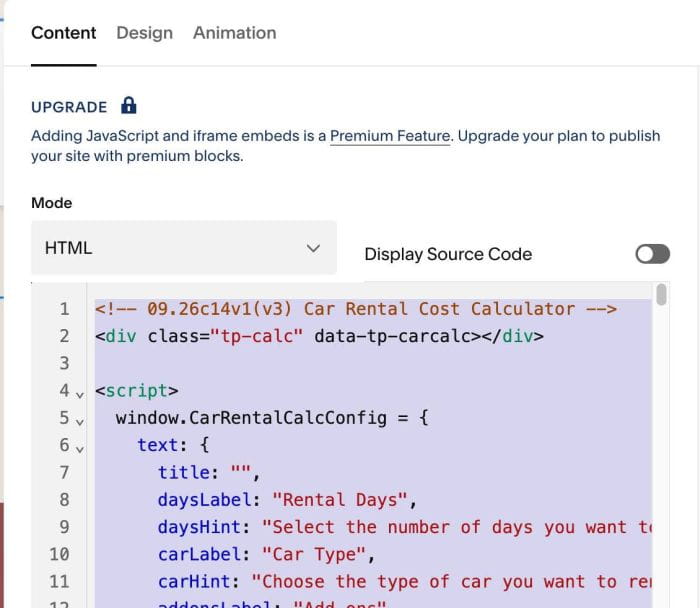Click the UPGRADE heading
Viewport: 700px width, 608px height.
click(69, 107)
